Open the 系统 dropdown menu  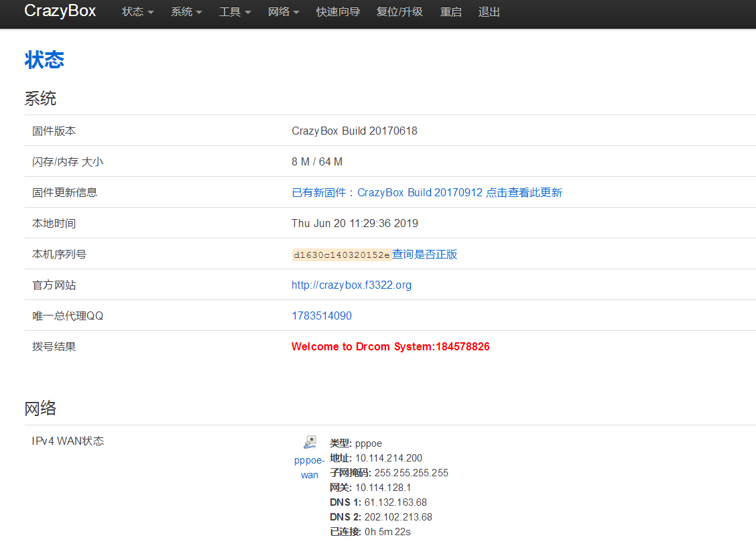click(186, 12)
